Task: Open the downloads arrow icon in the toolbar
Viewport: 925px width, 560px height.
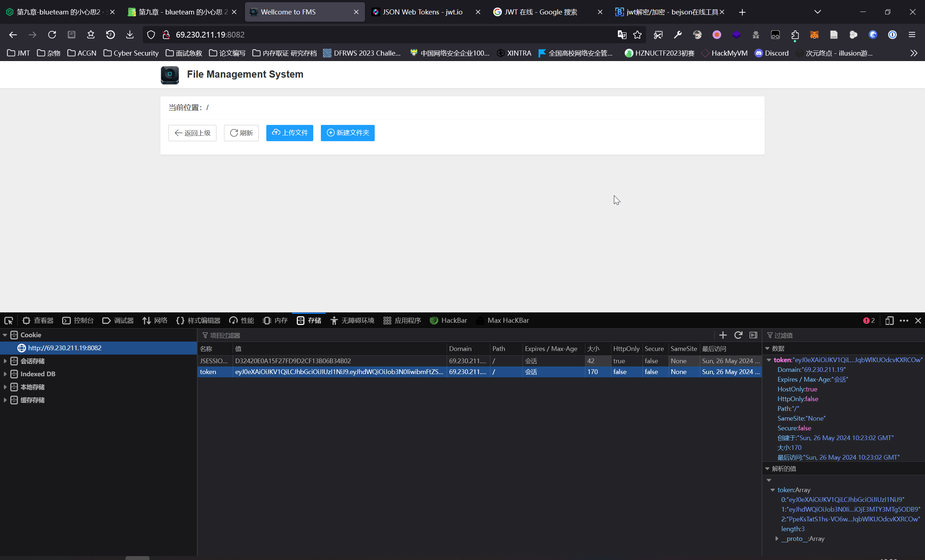Action: coord(130,35)
